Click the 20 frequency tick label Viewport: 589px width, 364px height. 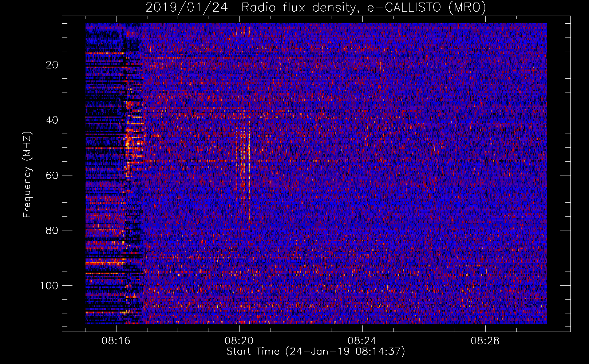tap(52, 65)
